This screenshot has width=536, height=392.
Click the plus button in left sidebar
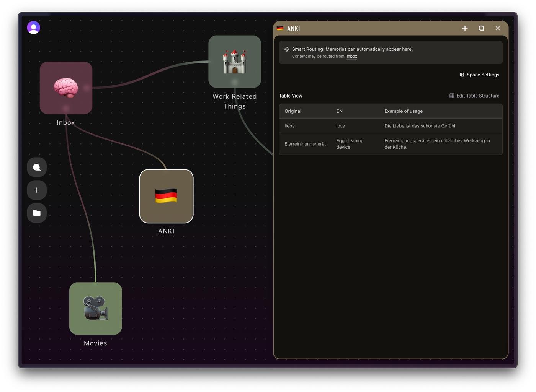click(37, 190)
